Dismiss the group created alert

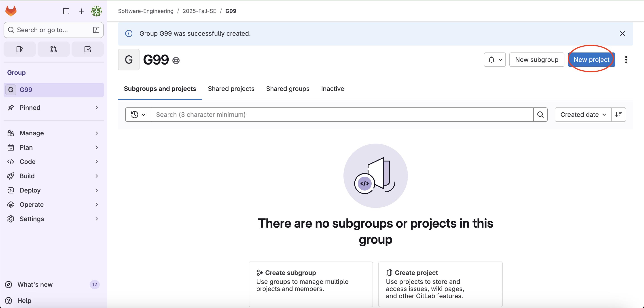(x=623, y=34)
